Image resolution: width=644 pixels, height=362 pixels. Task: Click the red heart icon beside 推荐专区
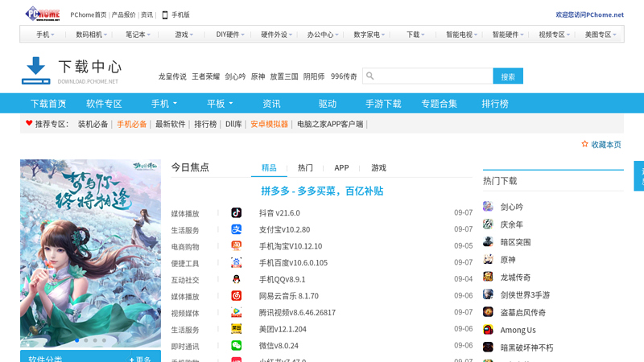point(29,123)
